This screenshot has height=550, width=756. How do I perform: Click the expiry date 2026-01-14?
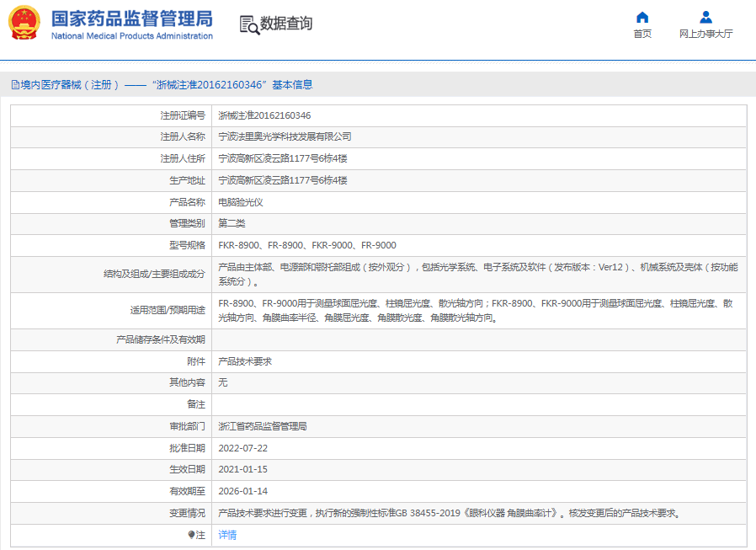pyautogui.click(x=242, y=491)
